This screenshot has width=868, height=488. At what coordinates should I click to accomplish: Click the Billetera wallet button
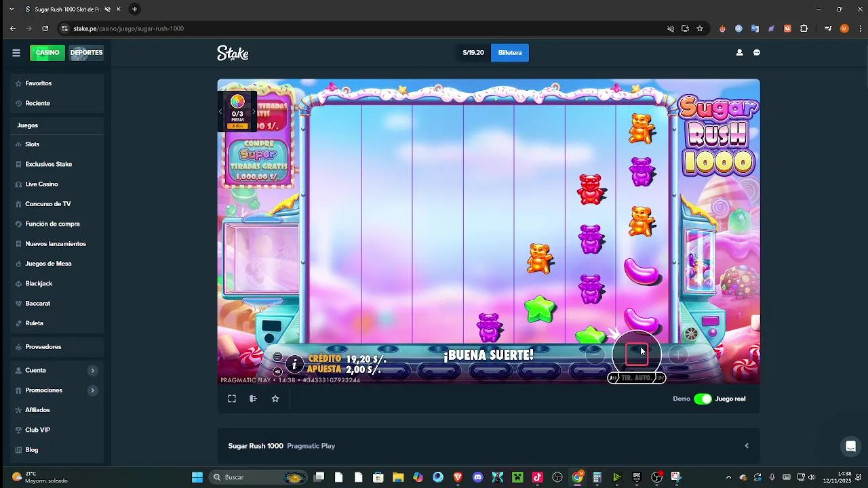click(510, 53)
